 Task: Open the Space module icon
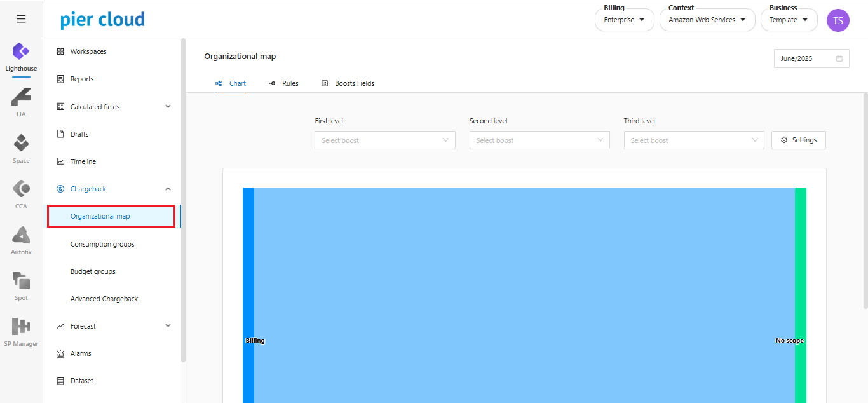[21, 143]
